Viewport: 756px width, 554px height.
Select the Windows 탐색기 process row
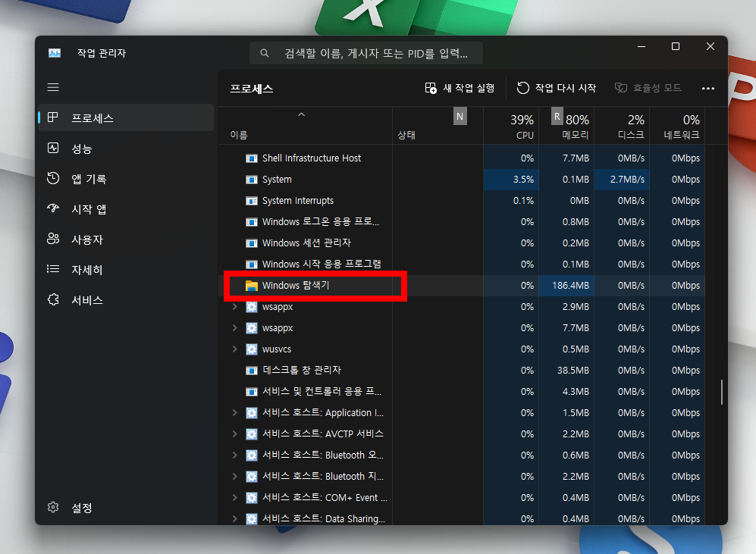pos(462,286)
